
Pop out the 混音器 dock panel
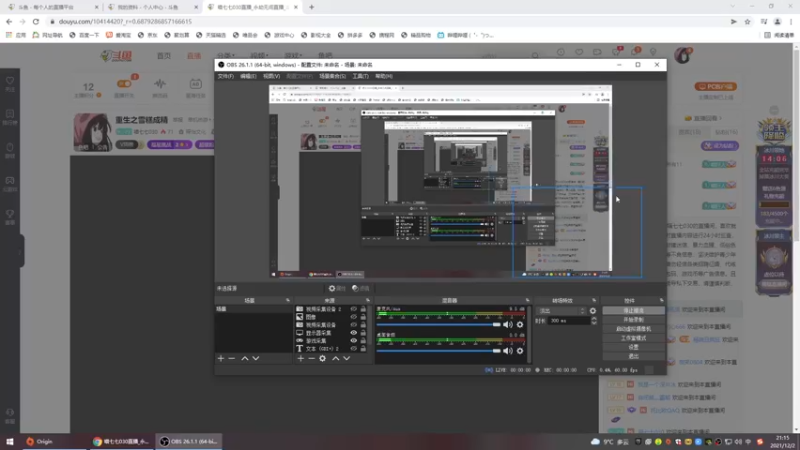click(x=528, y=301)
